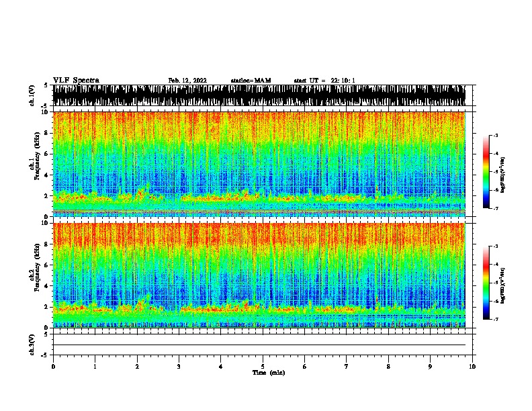Click the ch.1 color bar log(PSD) unit label
The width and height of the screenshot is (532, 411).
coord(503,175)
